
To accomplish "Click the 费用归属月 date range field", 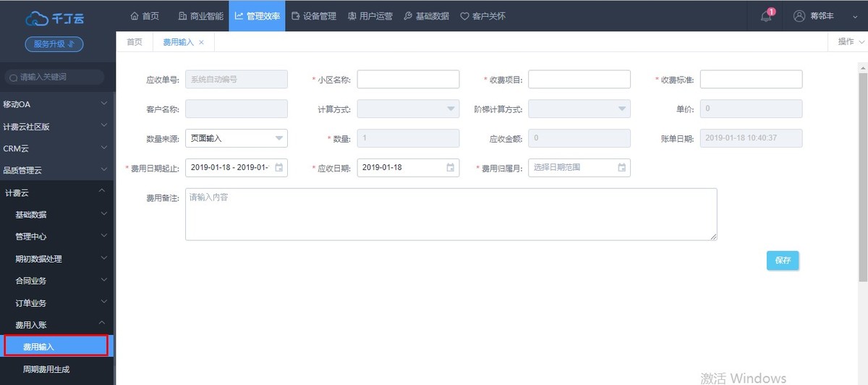I will (579, 167).
